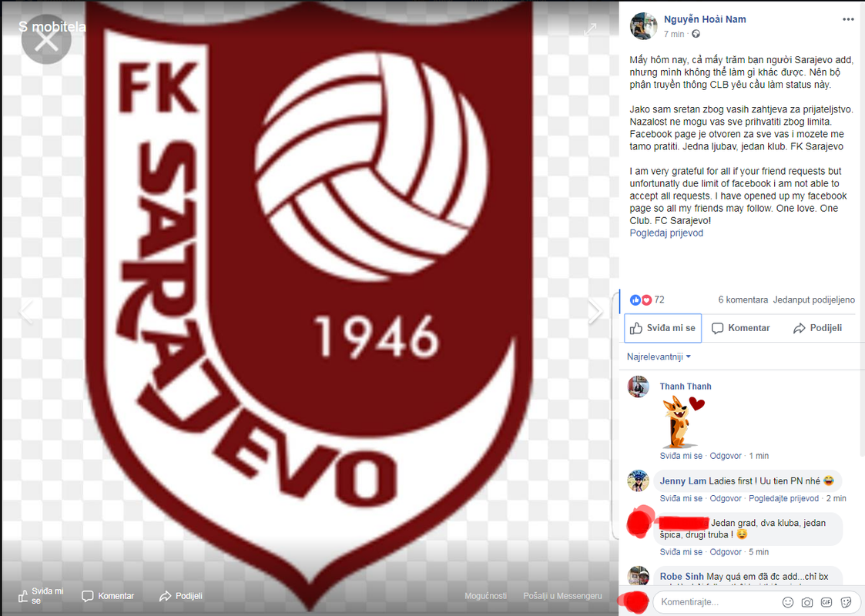
Task: Like Thanh Thanh's sticker comment
Action: click(x=681, y=456)
